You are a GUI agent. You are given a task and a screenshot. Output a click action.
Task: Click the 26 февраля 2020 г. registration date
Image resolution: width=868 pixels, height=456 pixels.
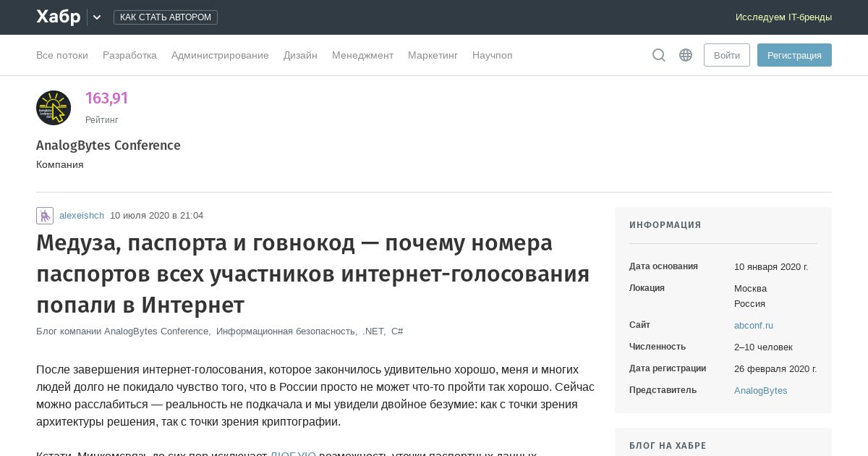(x=775, y=369)
